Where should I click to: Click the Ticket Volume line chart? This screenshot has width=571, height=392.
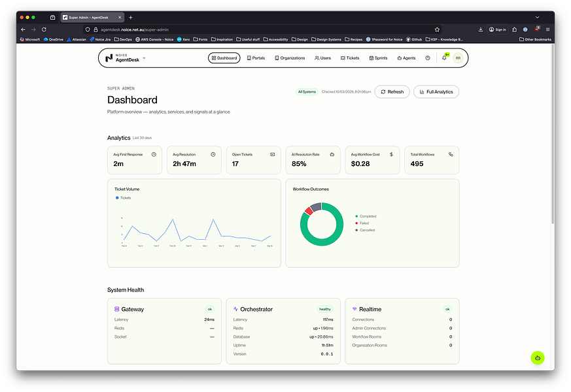197,231
